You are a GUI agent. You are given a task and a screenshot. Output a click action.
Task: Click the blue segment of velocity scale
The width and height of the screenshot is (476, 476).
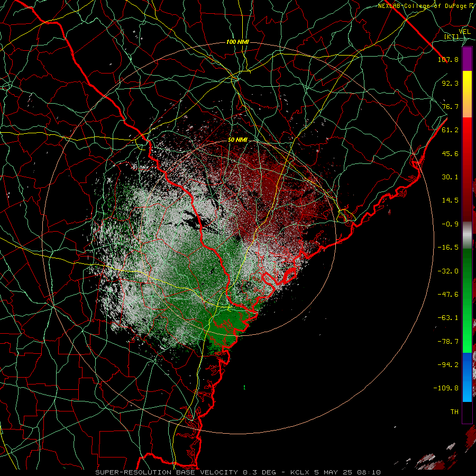[x=467, y=377]
